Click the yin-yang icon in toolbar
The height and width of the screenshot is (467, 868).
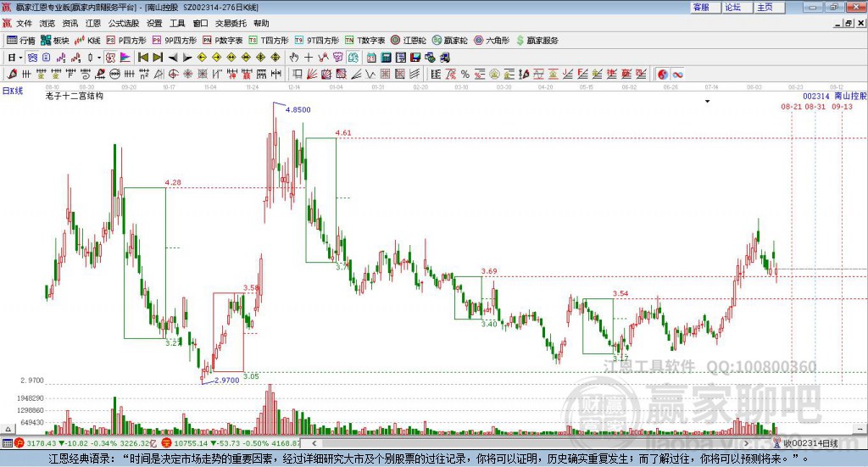663,74
